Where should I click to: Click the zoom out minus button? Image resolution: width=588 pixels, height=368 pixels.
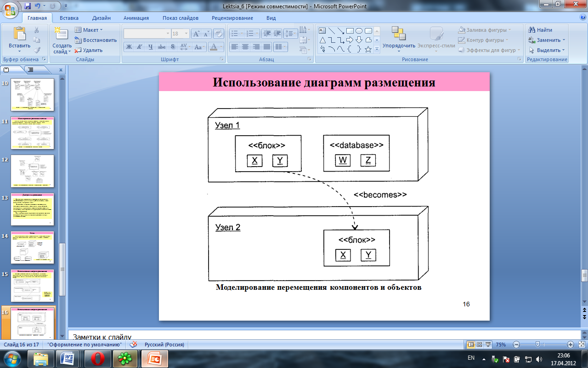click(x=516, y=345)
